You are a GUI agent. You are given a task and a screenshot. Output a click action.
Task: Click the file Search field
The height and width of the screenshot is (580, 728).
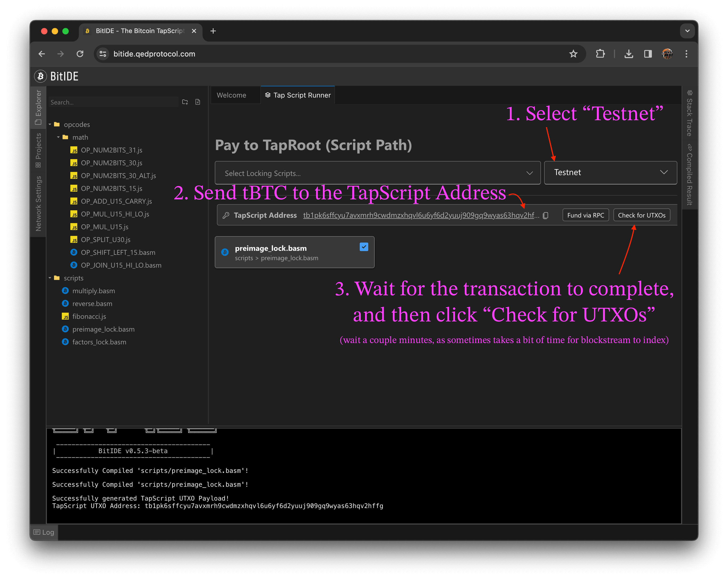click(114, 102)
